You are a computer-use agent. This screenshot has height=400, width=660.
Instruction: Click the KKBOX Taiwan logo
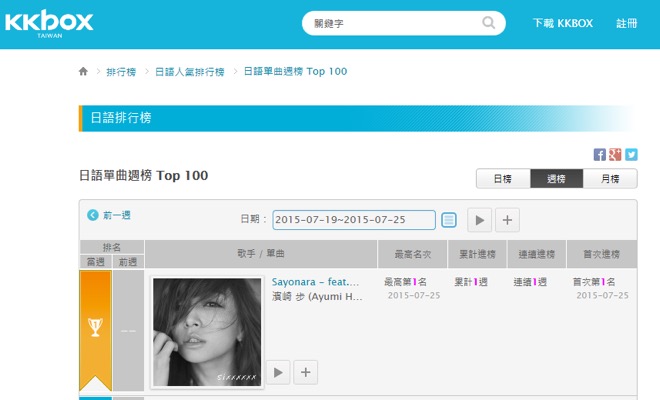[49, 24]
